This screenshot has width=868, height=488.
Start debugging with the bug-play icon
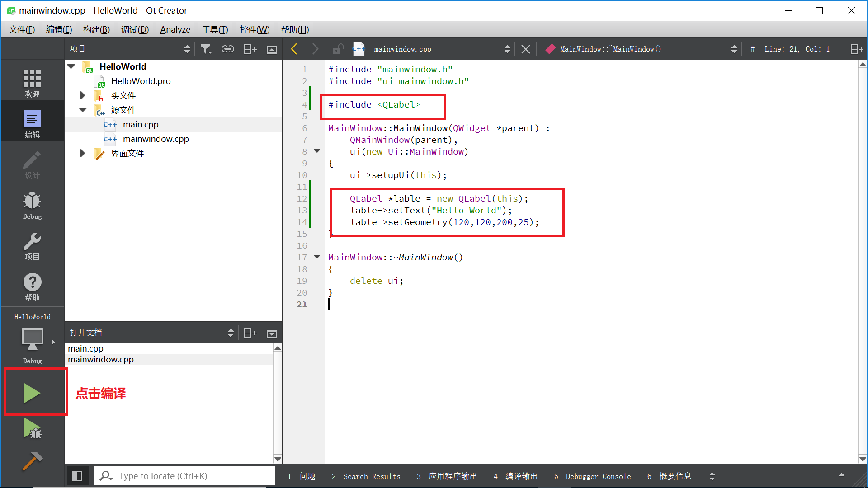point(32,428)
